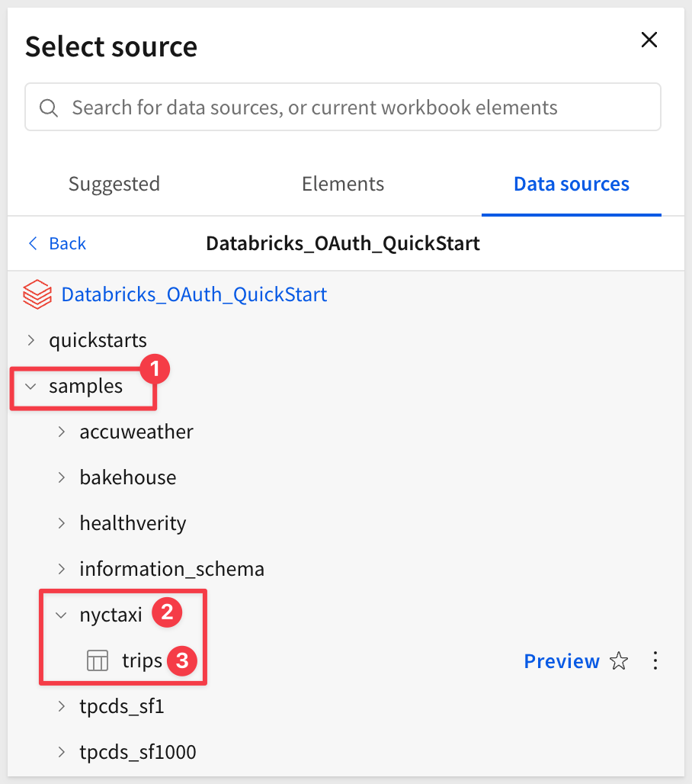Open the trips three-dot more menu
This screenshot has width=692, height=784.
point(655,661)
